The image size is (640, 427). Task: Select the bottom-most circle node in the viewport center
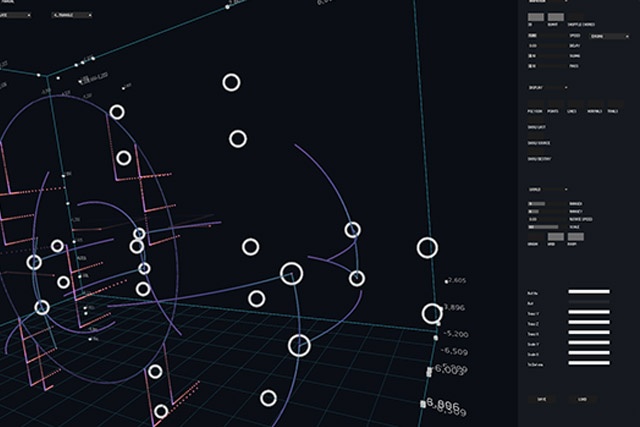(268, 398)
